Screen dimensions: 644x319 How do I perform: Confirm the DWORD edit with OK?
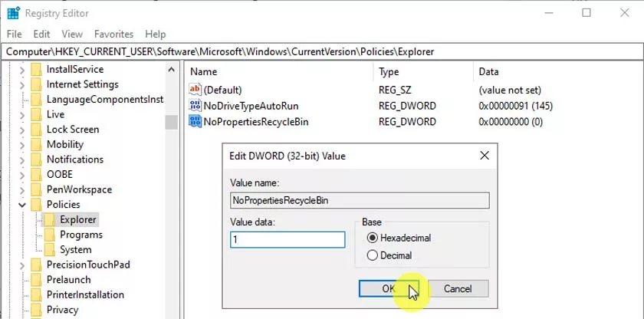389,288
